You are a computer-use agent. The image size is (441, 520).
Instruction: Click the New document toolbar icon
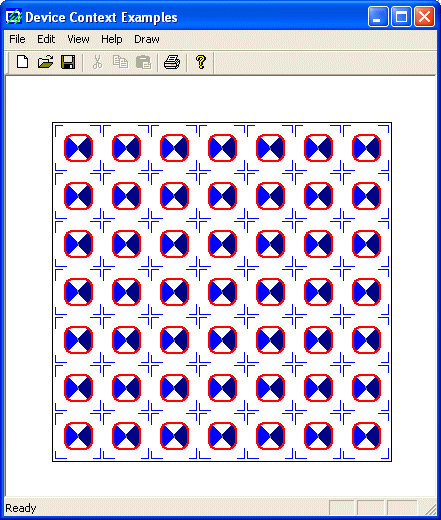(23, 62)
